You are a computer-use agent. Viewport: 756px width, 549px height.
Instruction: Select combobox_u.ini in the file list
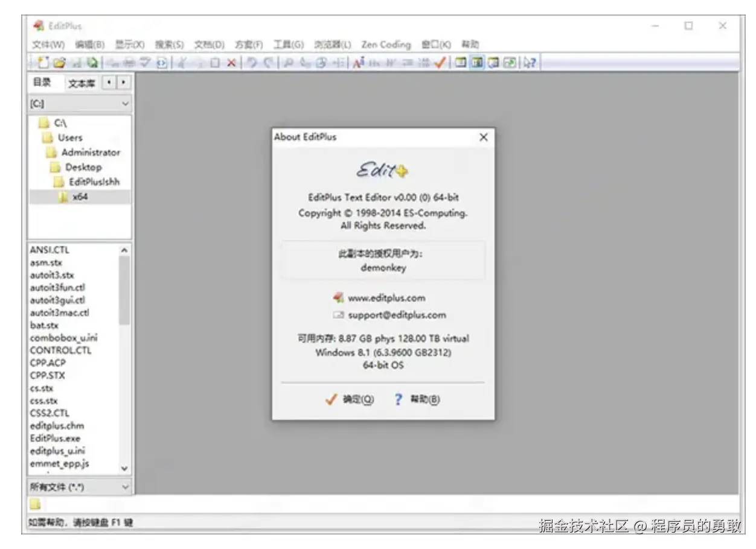63,338
